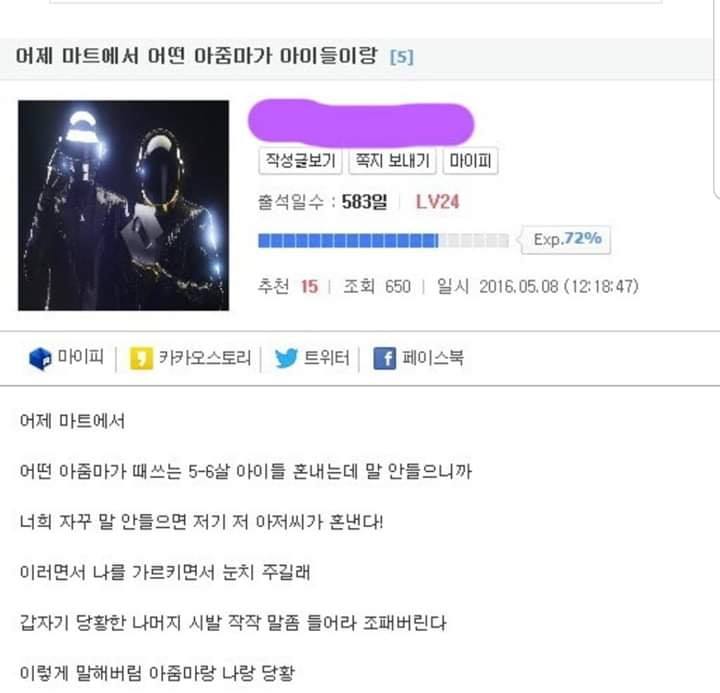This screenshot has width=720, height=693.
Task: View the Daft Punk profile image
Action: pos(124,205)
